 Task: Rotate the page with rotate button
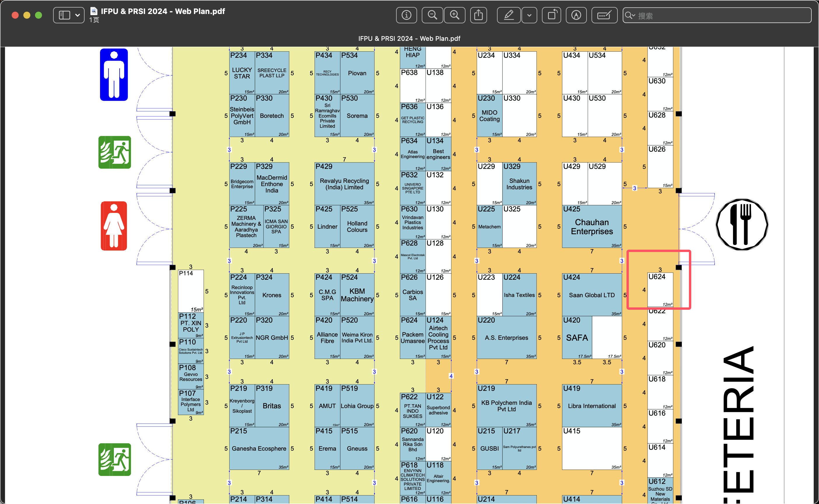(x=552, y=15)
